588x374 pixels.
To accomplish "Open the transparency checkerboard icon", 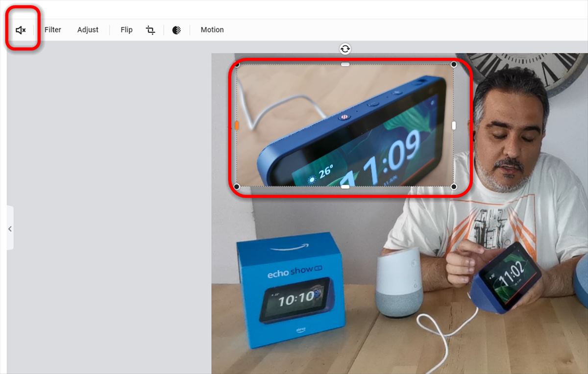I will pos(176,30).
